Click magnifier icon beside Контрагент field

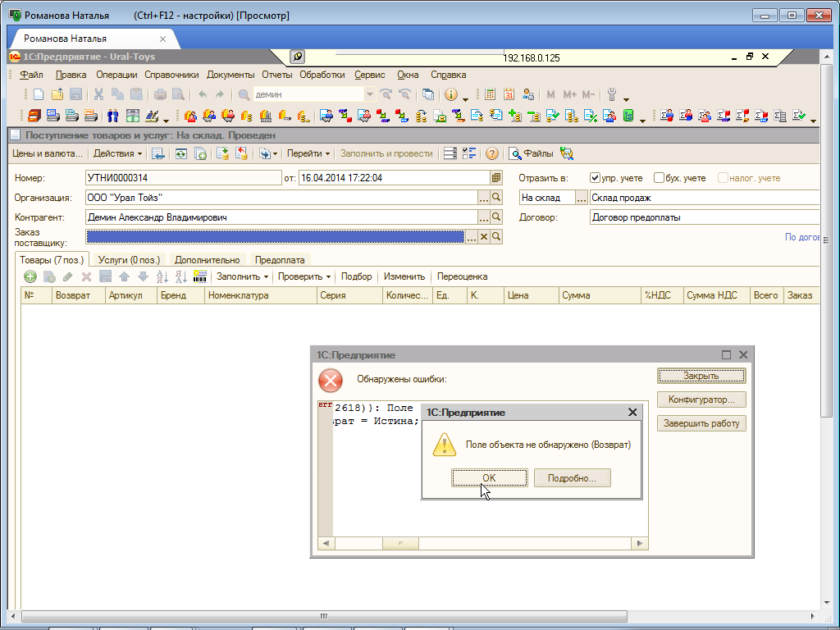point(496,217)
